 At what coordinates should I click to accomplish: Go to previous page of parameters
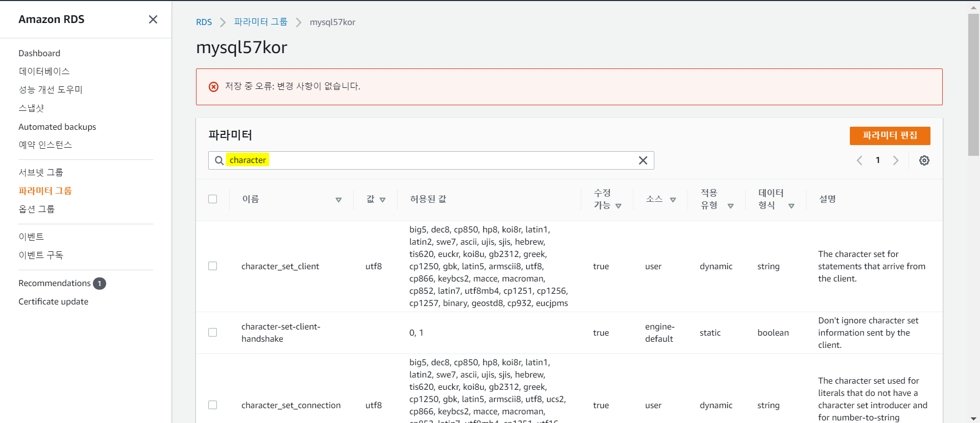pyautogui.click(x=860, y=160)
